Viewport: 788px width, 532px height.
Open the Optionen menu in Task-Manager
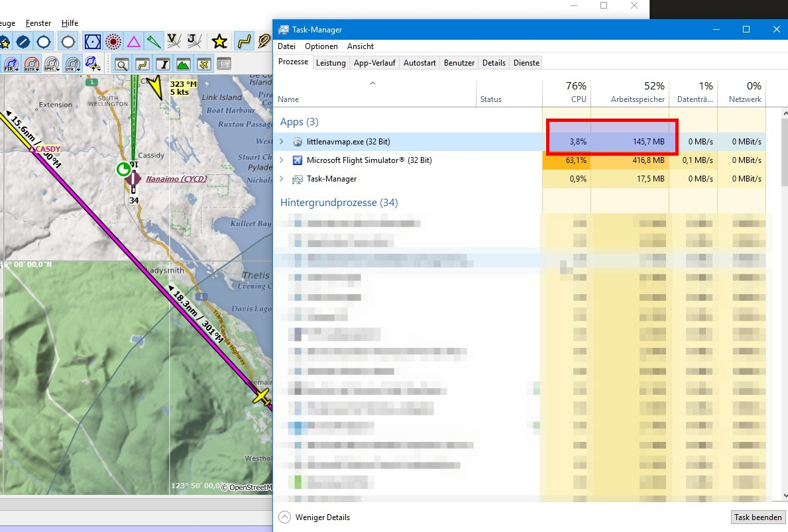point(321,46)
